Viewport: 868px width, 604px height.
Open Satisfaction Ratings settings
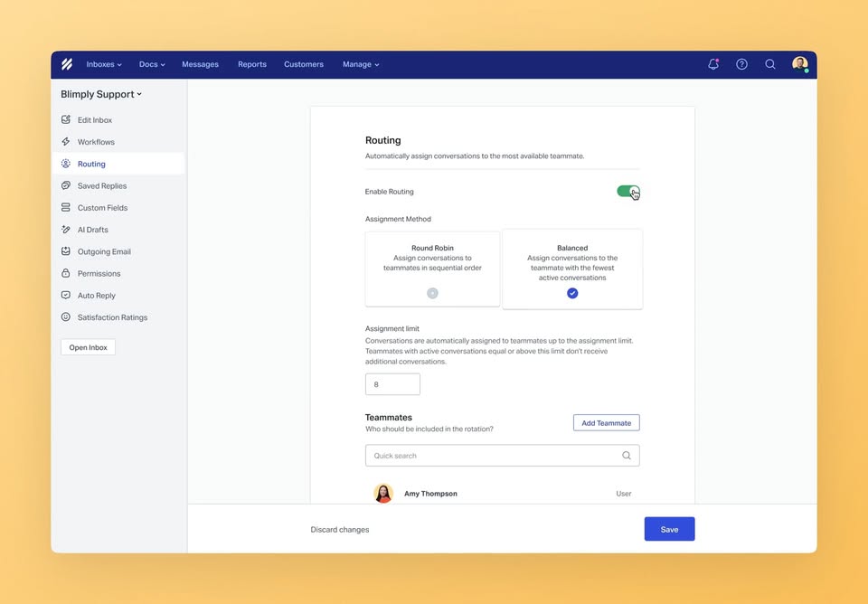[x=112, y=317]
